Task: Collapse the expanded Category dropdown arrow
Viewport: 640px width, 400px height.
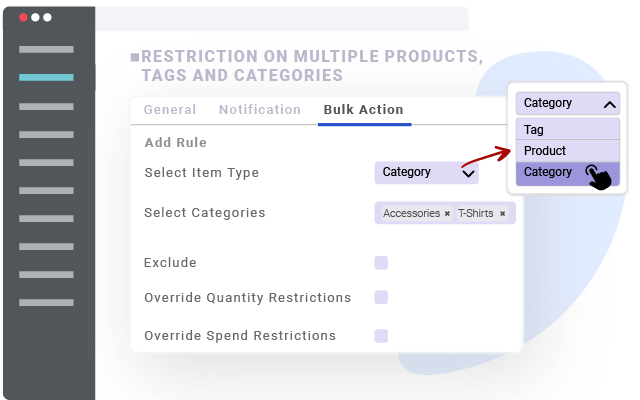Action: point(609,104)
